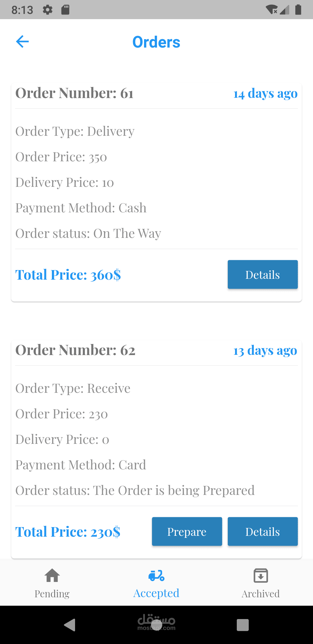This screenshot has width=313, height=644.
Task: Tap the settings gear in status bar
Action: pyautogui.click(x=48, y=10)
